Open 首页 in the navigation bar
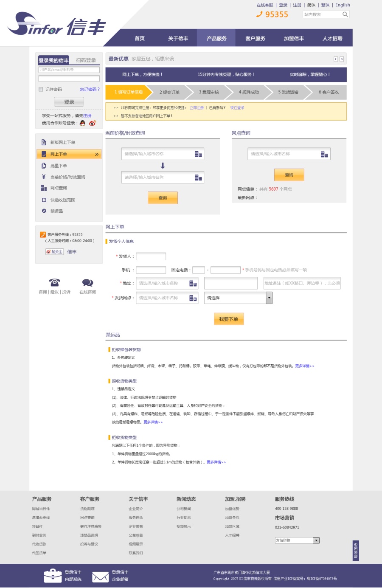The image size is (382, 588). [140, 38]
